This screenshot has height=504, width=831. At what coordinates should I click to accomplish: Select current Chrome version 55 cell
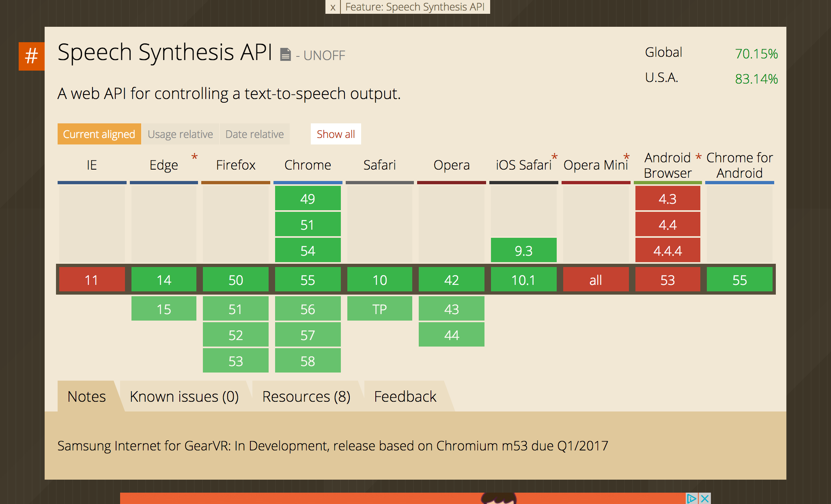coord(308,280)
